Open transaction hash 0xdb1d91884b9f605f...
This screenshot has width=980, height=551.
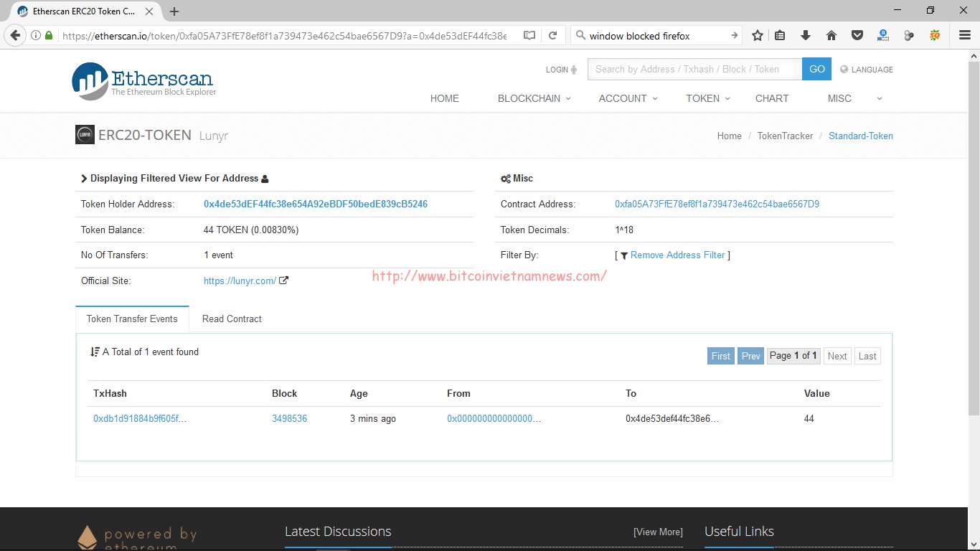[x=140, y=419]
